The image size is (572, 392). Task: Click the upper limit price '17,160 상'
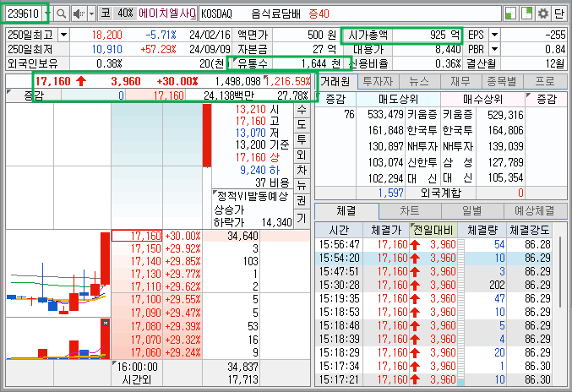coord(257,157)
